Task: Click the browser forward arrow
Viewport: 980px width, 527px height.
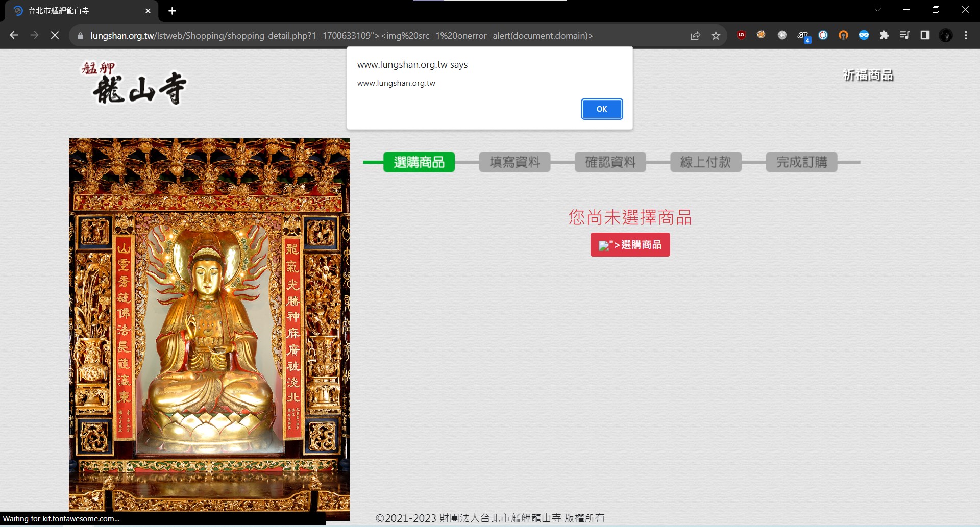Action: click(x=34, y=35)
